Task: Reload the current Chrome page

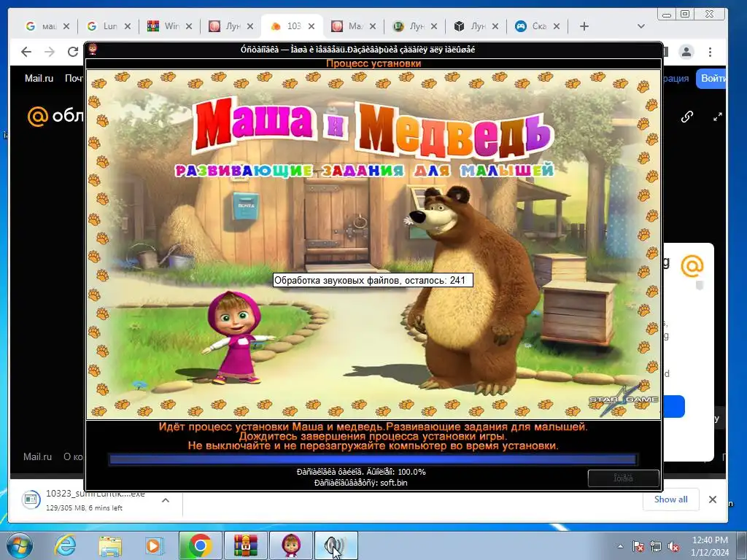Action: [72, 52]
